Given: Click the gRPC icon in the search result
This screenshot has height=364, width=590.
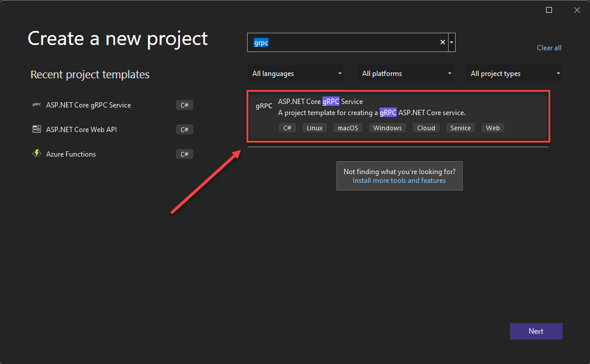Looking at the screenshot, I should click(x=264, y=106).
